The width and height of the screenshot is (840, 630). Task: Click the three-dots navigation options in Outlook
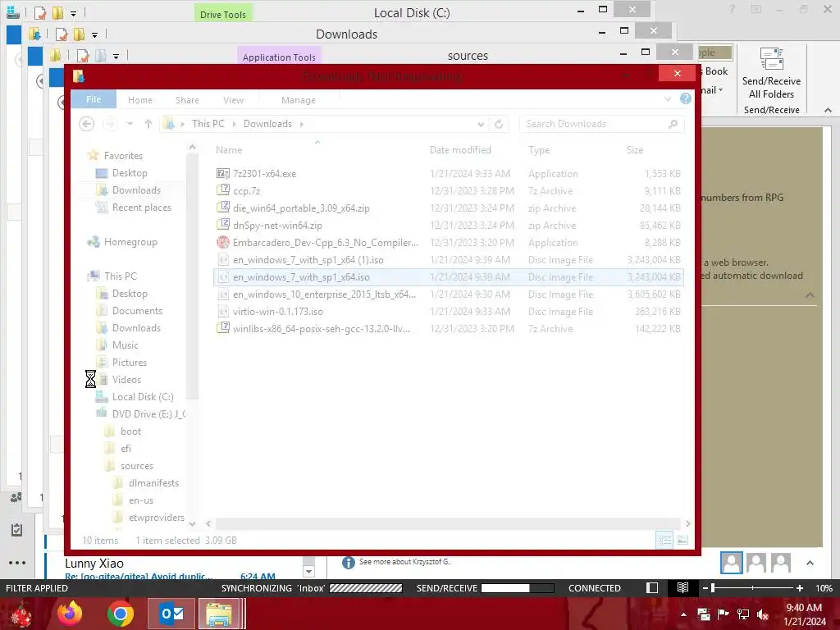click(x=16, y=563)
